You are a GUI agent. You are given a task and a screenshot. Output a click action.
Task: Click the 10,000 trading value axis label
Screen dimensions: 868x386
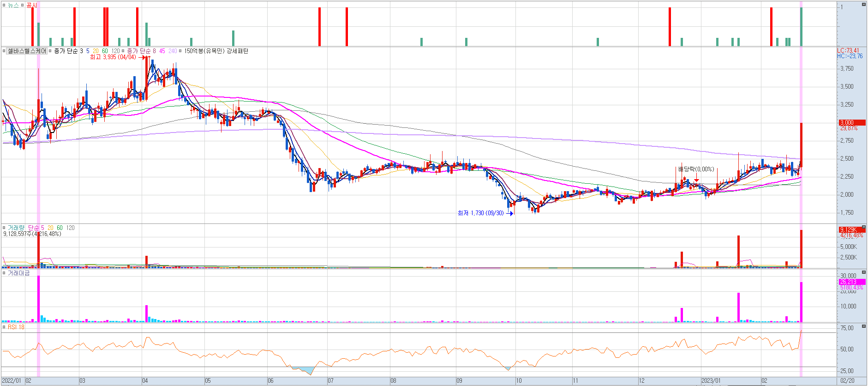848,306
